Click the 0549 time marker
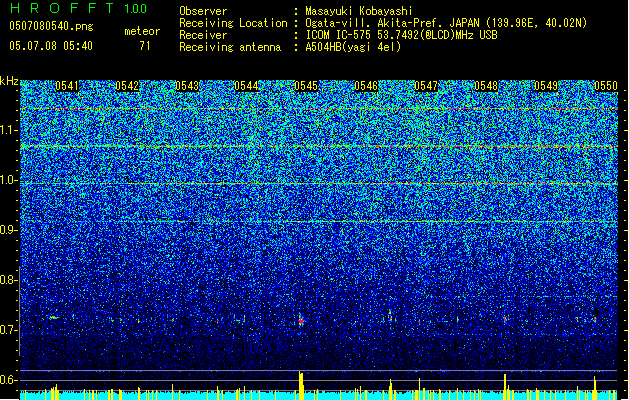Screen dimensions: 629x400 (546, 86)
